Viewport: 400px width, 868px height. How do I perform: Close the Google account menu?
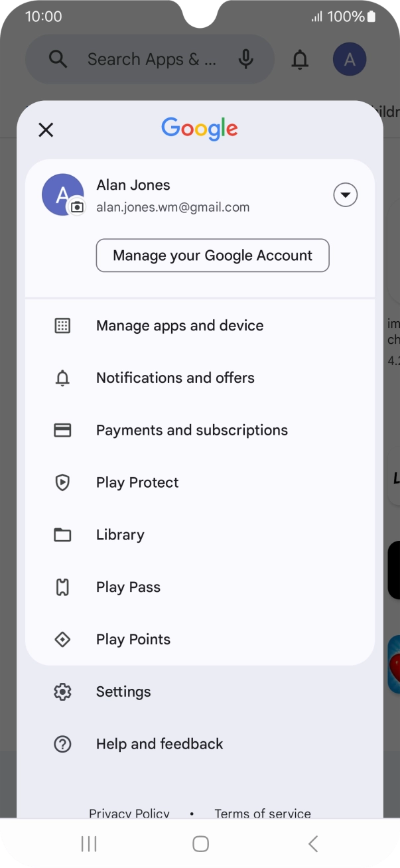point(46,130)
